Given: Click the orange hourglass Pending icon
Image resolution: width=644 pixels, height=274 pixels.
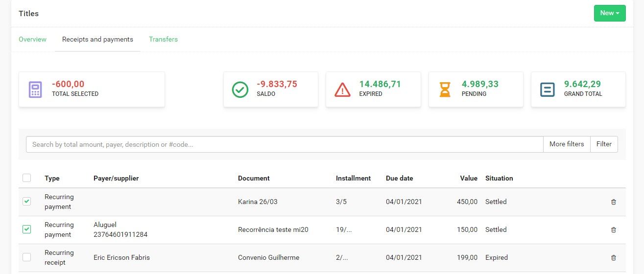Looking at the screenshot, I should (x=445, y=90).
